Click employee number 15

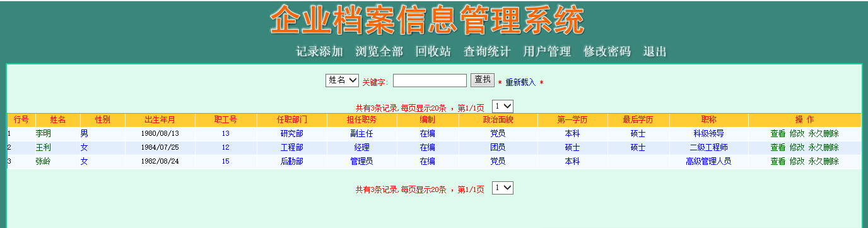[225, 161]
